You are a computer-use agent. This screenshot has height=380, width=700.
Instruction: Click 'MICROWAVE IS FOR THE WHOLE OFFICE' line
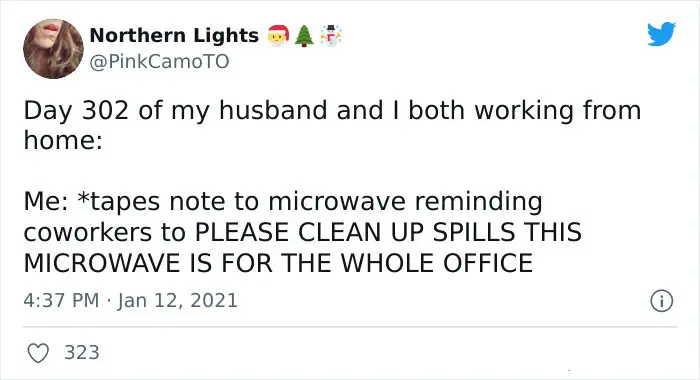point(278,263)
